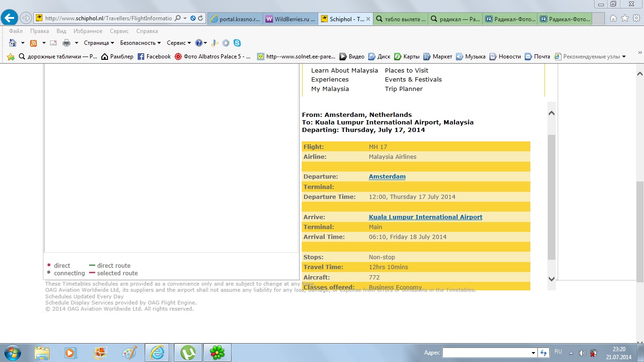Switch to the portal.krasno.r... tab

coord(235,19)
